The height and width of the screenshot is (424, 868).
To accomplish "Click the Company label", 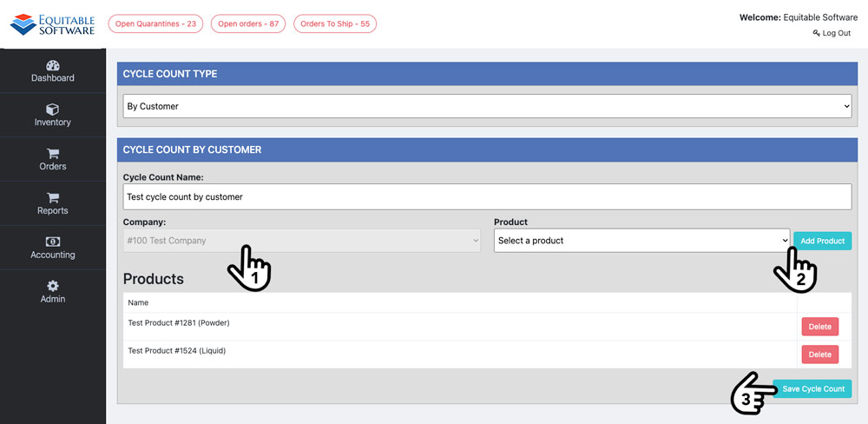I will (144, 222).
